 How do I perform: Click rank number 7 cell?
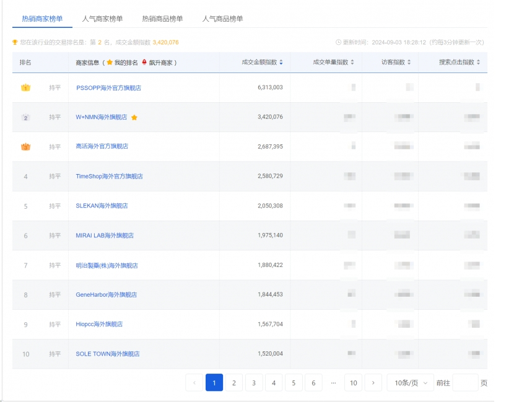(x=26, y=265)
